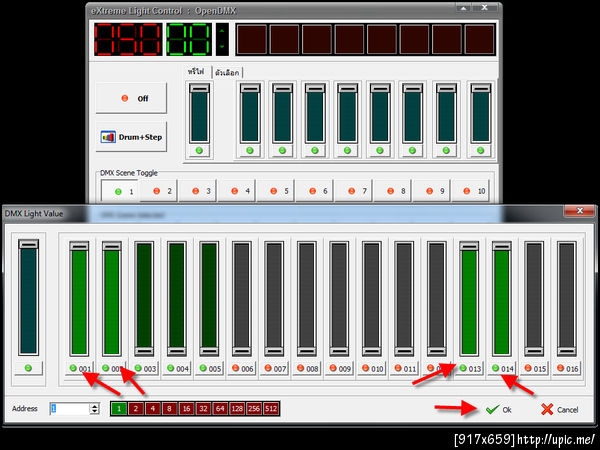Screen dimensions: 600x450
Task: Disable channel 003 LED button
Action: (x=144, y=368)
